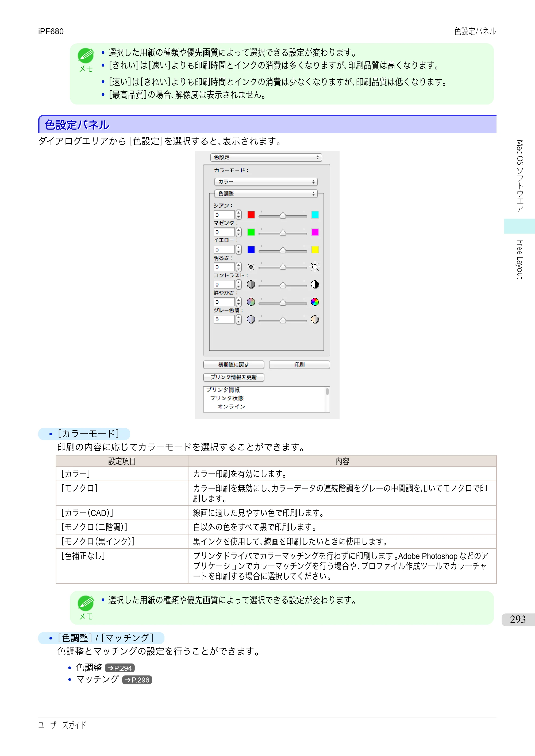This screenshot has height=756, width=535.
Task: Follow the 色調整 P.294 page link
Action: click(x=120, y=668)
